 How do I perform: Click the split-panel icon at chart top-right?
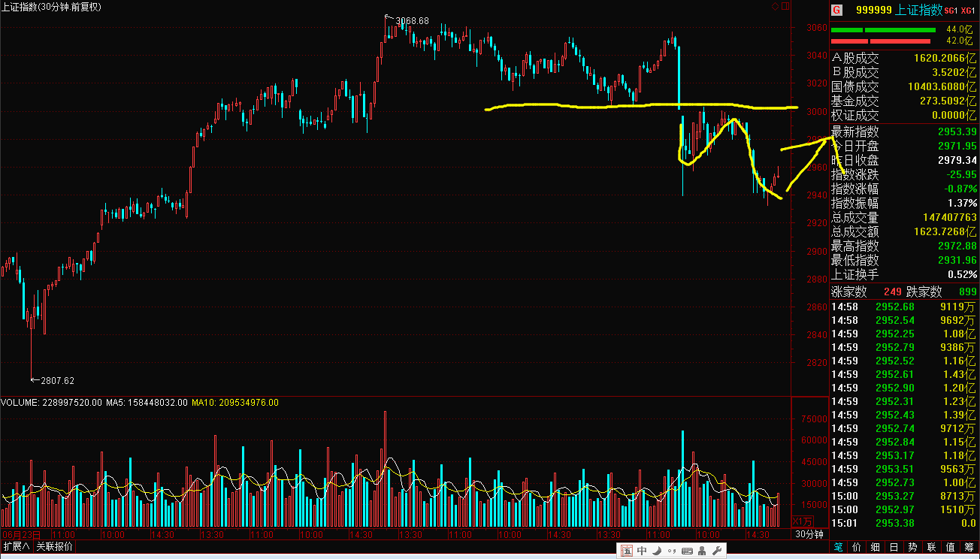pyautogui.click(x=785, y=7)
